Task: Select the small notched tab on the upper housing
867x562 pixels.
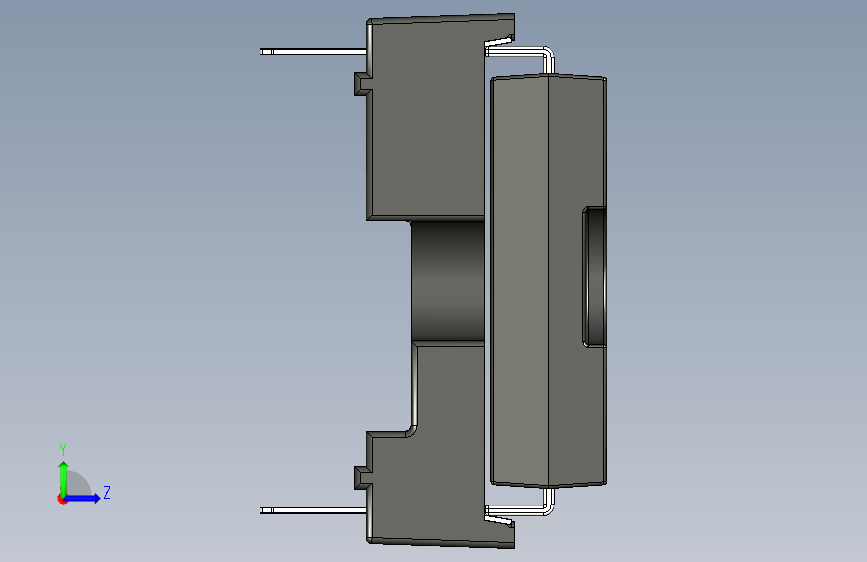Action: [362, 84]
